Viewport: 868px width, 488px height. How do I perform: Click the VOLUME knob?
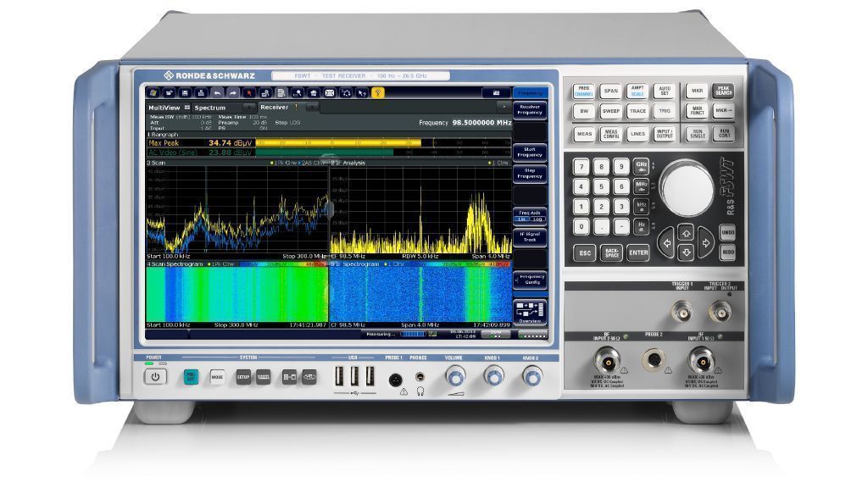454,376
